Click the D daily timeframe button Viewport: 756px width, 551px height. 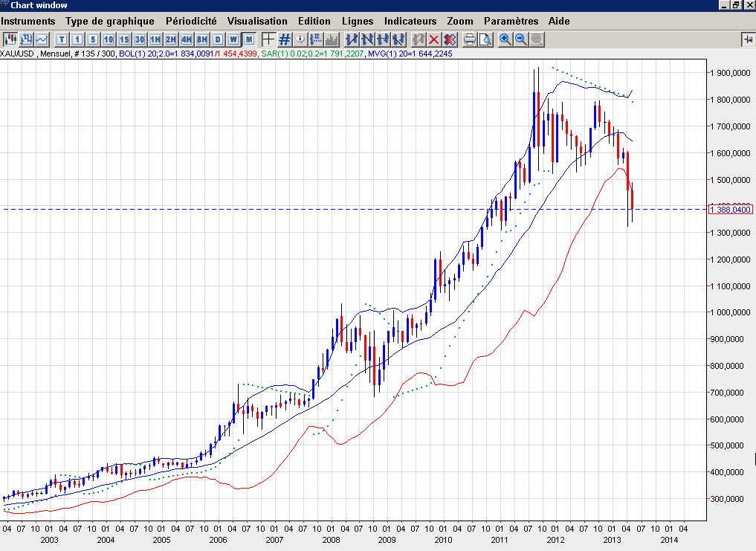pyautogui.click(x=218, y=39)
